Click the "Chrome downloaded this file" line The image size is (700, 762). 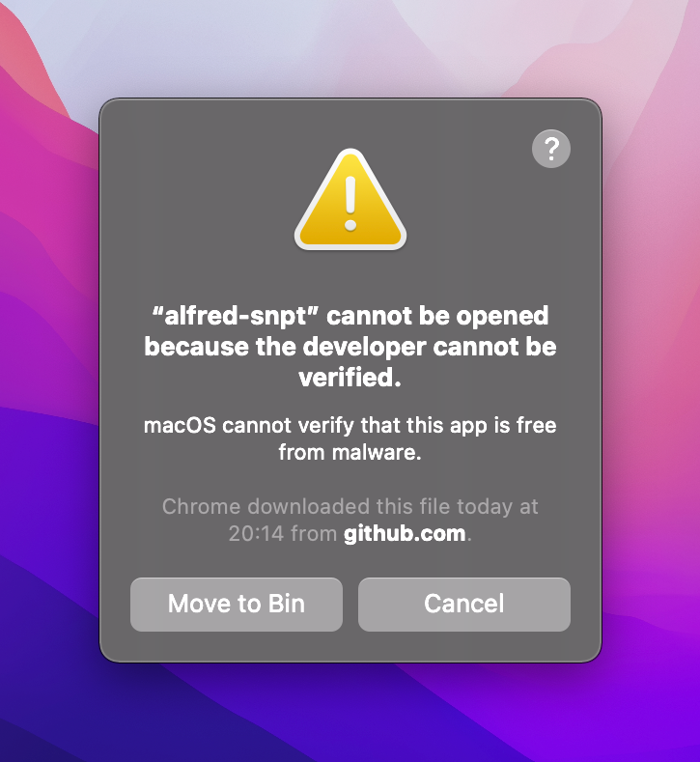(x=350, y=506)
